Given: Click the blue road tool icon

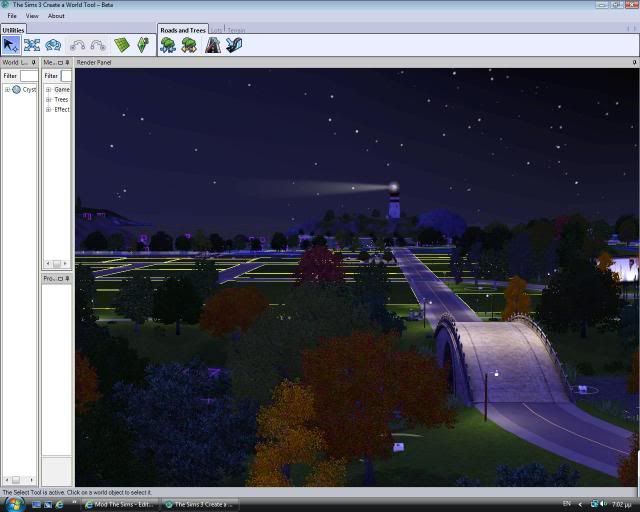Looking at the screenshot, I should click(x=233, y=45).
